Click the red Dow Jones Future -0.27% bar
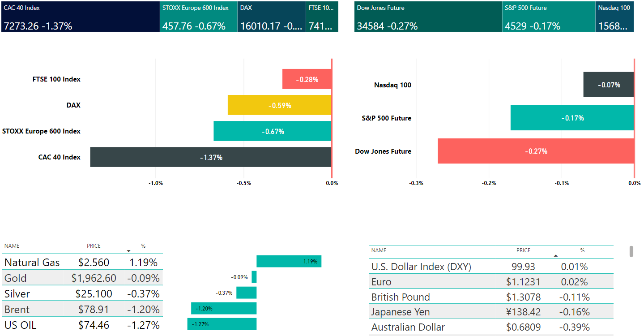The height and width of the screenshot is (336, 644). [x=536, y=151]
